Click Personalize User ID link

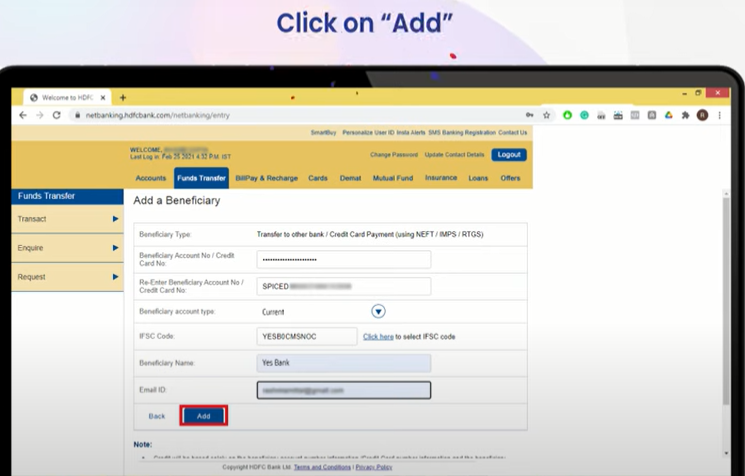click(x=368, y=133)
